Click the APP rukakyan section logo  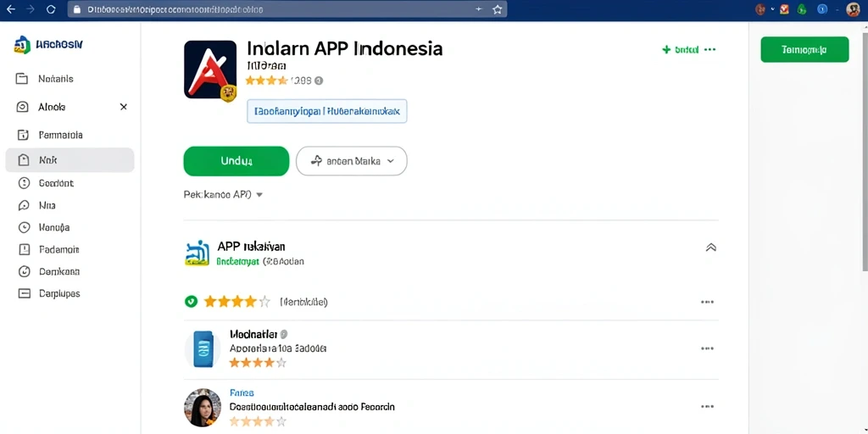pos(197,253)
